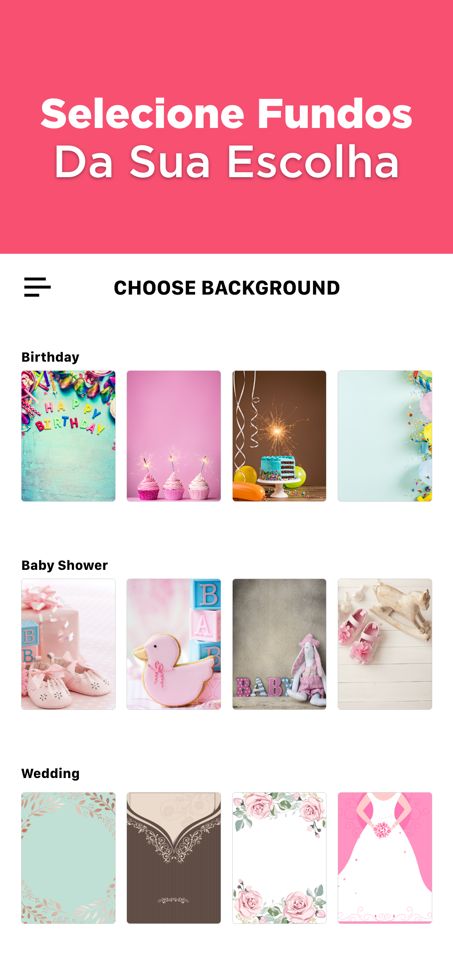Viewport: 453px width, 980px height.
Task: Tap the Da Sua Escolha banner text
Action: (x=226, y=161)
